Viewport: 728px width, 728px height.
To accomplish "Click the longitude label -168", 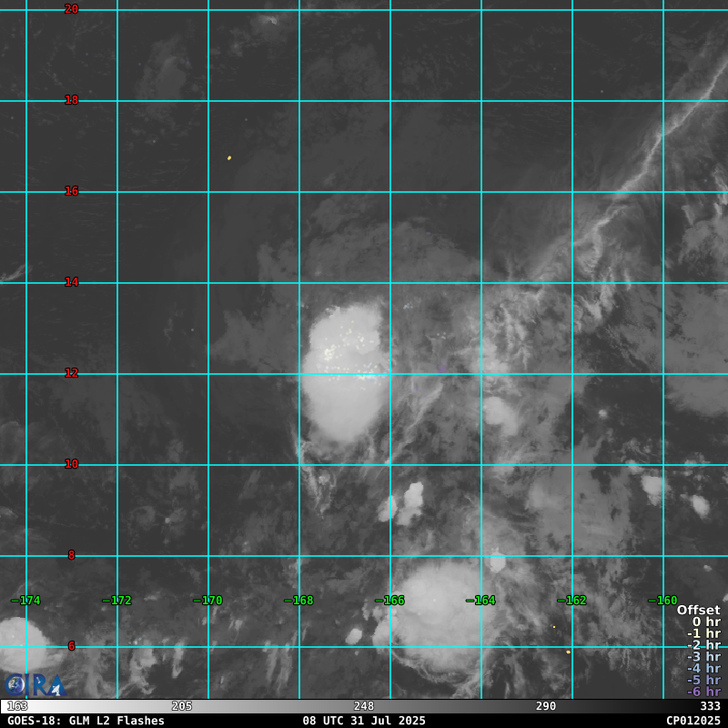I will point(298,601).
